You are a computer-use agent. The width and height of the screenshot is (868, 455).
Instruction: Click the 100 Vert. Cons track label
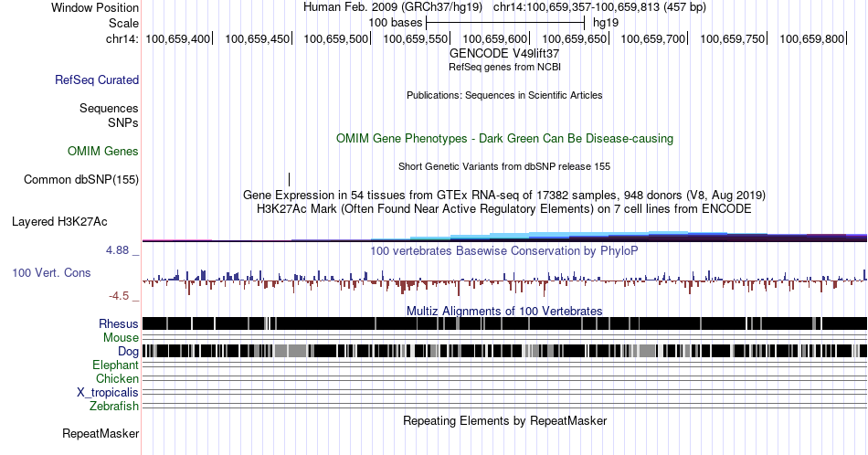[x=51, y=272]
